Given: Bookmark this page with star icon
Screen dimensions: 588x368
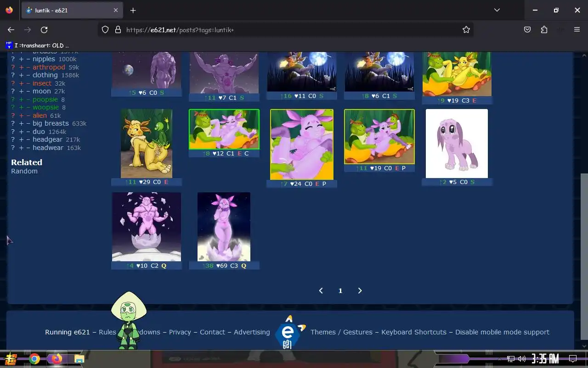Looking at the screenshot, I should pos(466,29).
